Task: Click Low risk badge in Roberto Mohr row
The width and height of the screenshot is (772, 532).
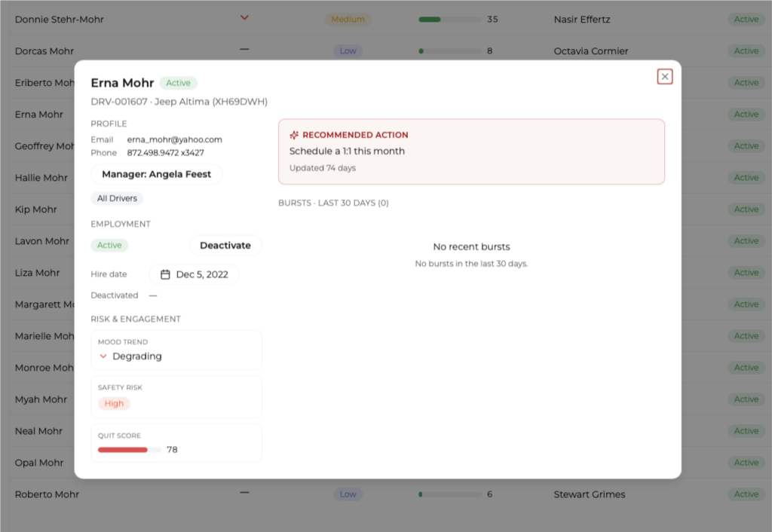Action: [x=348, y=494]
